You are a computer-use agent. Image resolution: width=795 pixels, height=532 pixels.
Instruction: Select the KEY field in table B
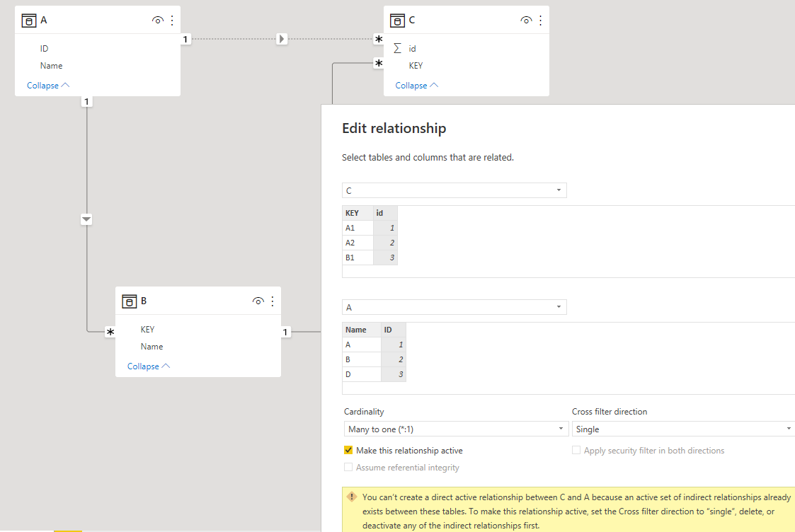coord(147,330)
